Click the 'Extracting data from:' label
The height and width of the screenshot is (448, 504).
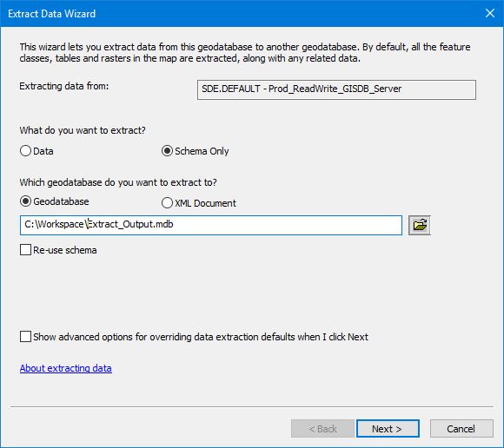pos(64,86)
